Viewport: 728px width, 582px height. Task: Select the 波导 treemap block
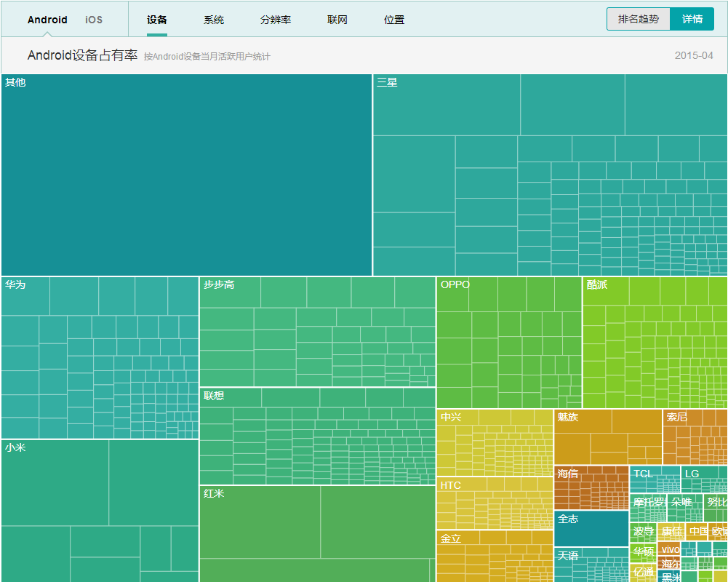tap(643, 533)
